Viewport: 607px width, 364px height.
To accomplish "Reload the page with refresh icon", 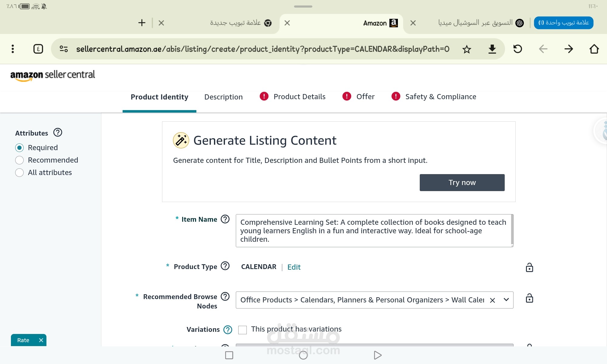I will 517,49.
